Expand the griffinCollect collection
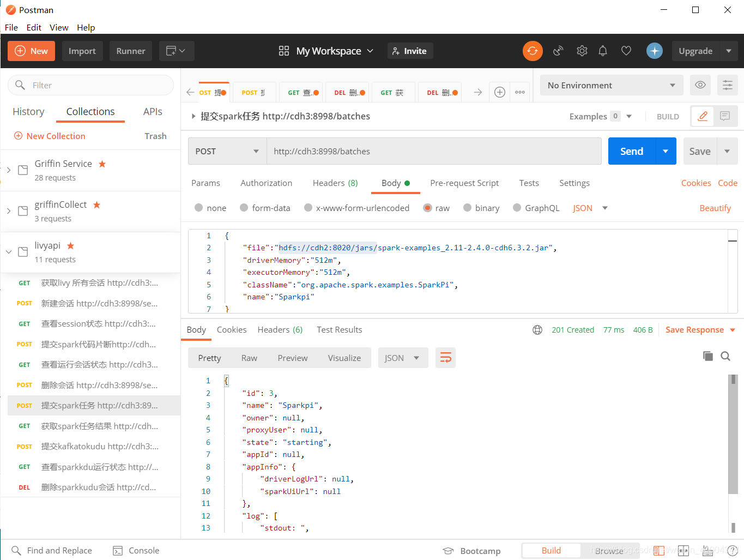 9,211
